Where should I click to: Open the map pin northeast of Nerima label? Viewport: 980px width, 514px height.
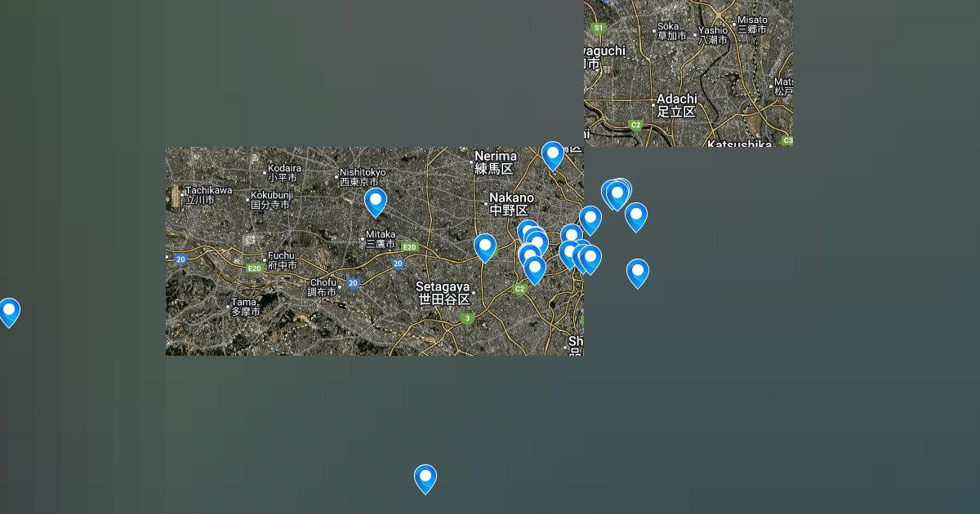tap(553, 155)
